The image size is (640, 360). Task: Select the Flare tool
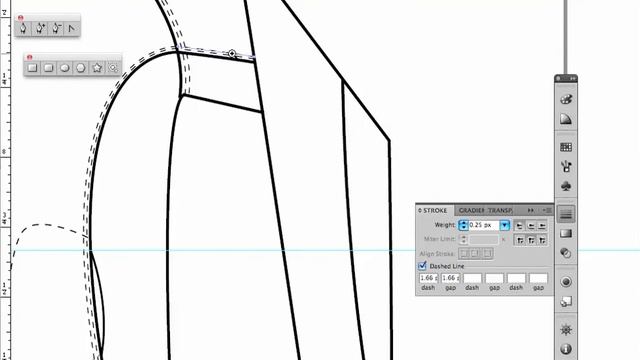(113, 68)
